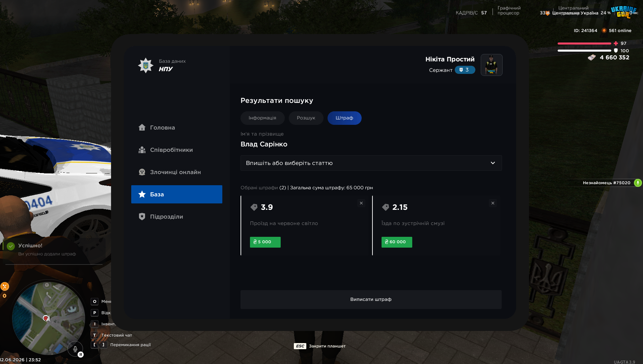Remove fine 3.9 with its X
Viewport: 643px width, 364px height.
[361, 203]
